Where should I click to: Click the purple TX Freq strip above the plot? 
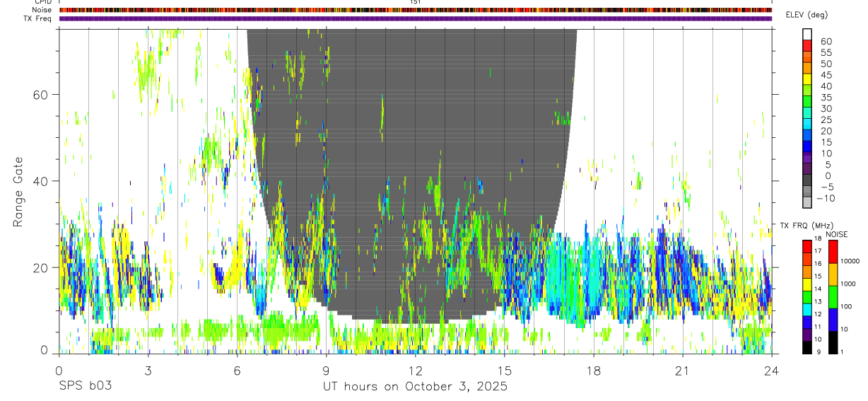[x=415, y=18]
